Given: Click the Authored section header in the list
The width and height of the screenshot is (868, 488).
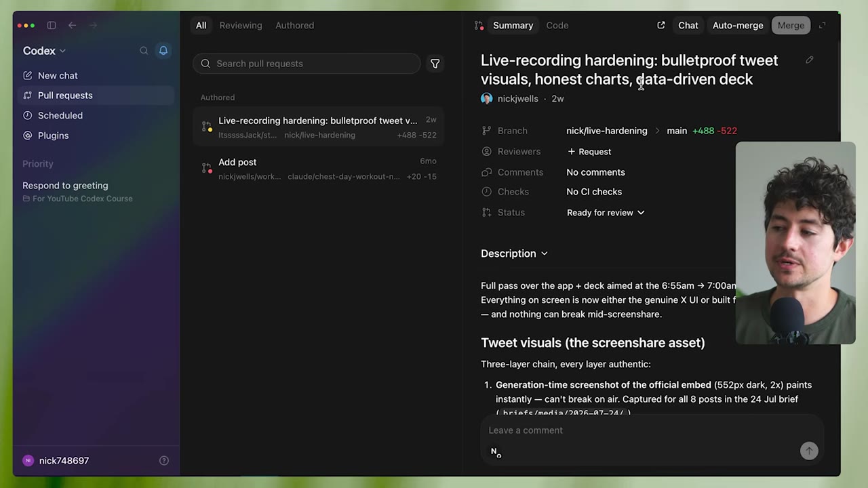Looking at the screenshot, I should [218, 98].
